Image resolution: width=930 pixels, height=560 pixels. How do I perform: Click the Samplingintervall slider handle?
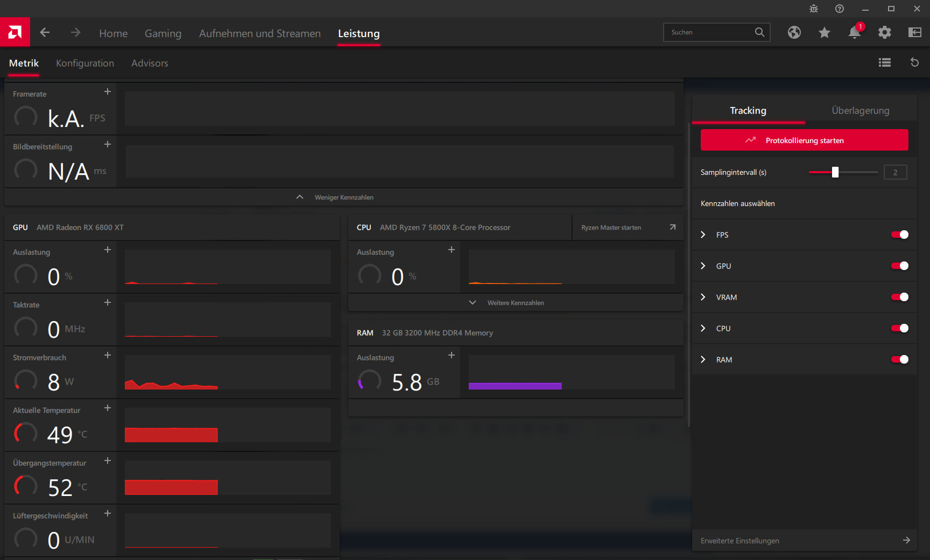click(x=835, y=172)
